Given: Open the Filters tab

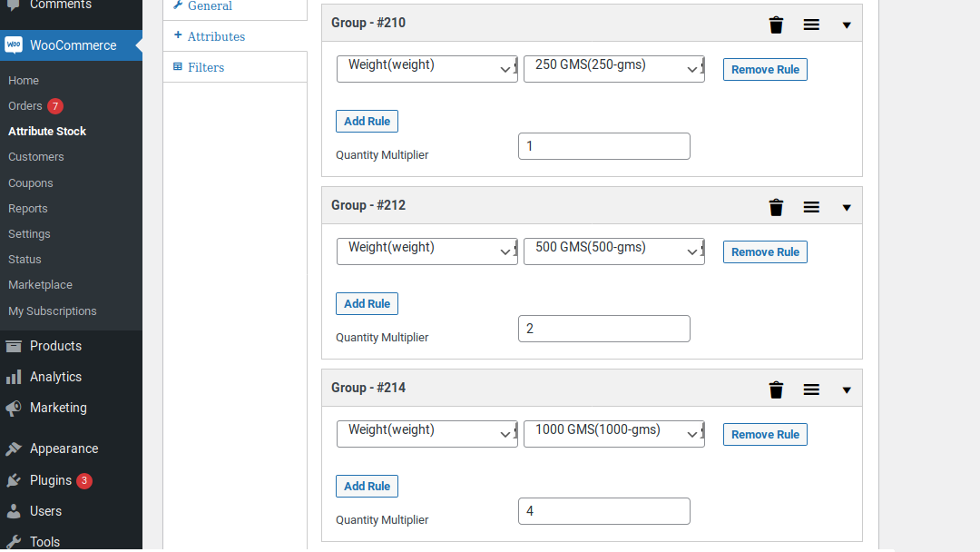Looking at the screenshot, I should point(206,67).
